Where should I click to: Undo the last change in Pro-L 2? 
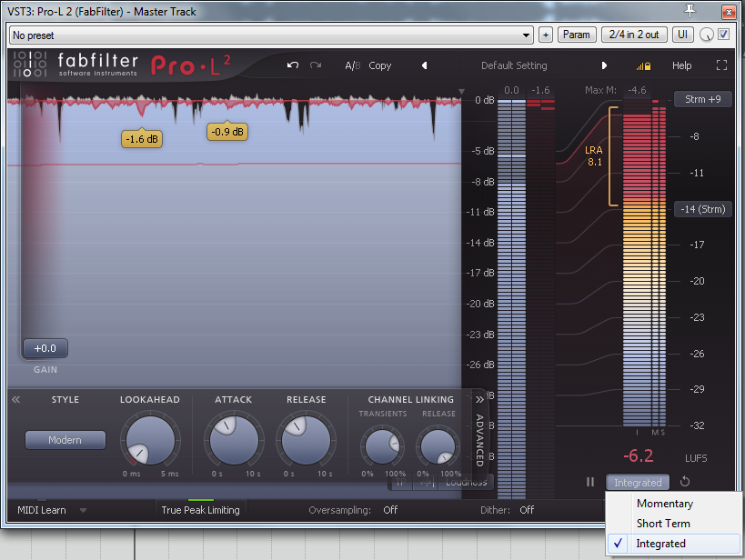pos(293,65)
